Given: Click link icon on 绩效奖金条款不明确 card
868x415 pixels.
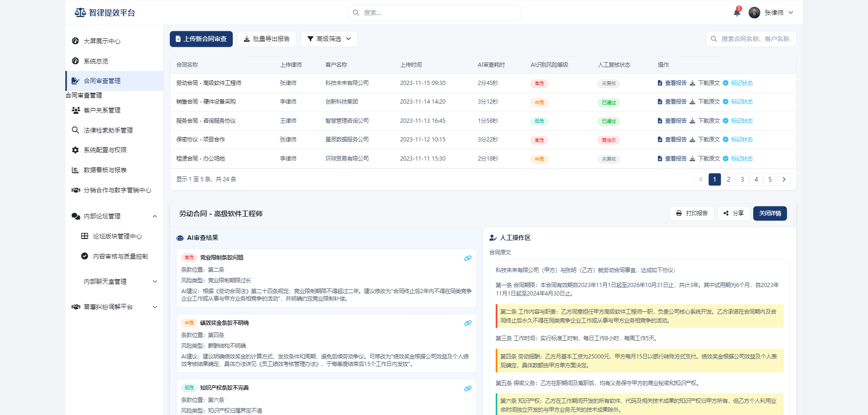Looking at the screenshot, I should [468, 323].
